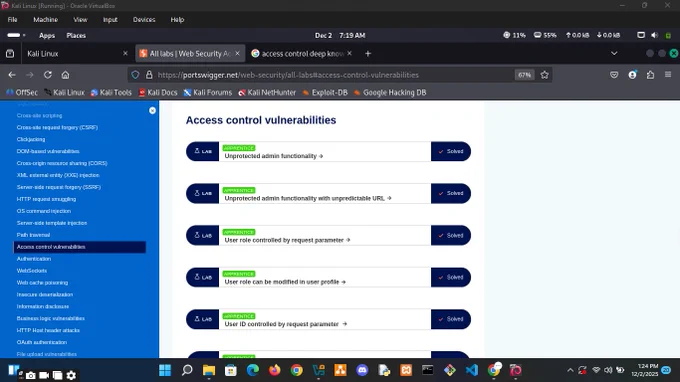Click the 55% memory monitor indicator
Image resolution: width=680 pixels, height=382 pixels.
545,35
